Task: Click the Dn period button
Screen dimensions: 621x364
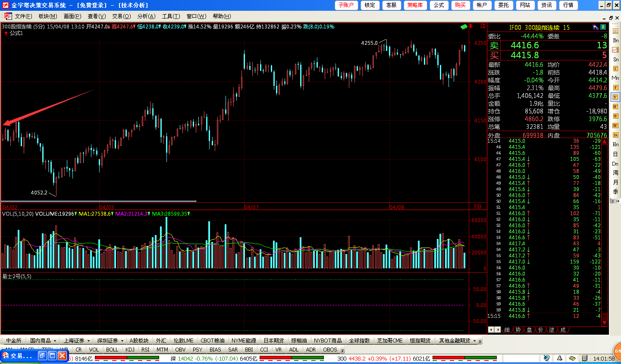Action: (615, 163)
